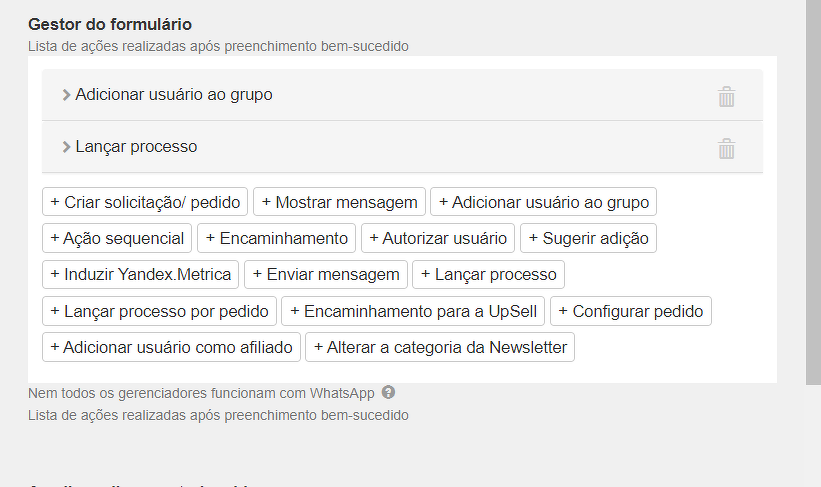Add 'Alterar a categoria da Newsletter' action
The width and height of the screenshot is (821, 487).
click(440, 347)
